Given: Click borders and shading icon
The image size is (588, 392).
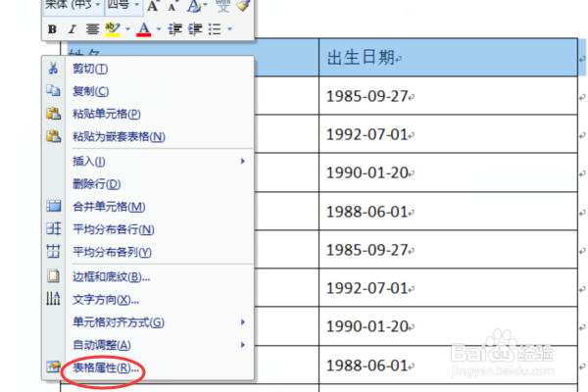Looking at the screenshot, I should (53, 276).
